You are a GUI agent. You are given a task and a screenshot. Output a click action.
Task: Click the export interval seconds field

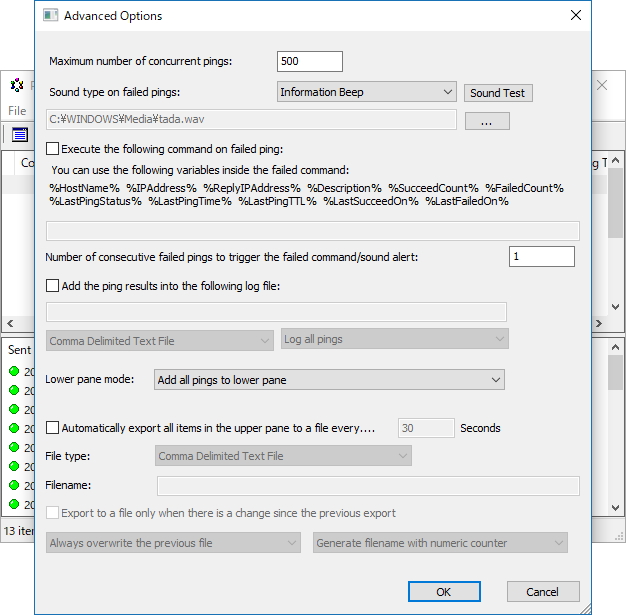426,428
